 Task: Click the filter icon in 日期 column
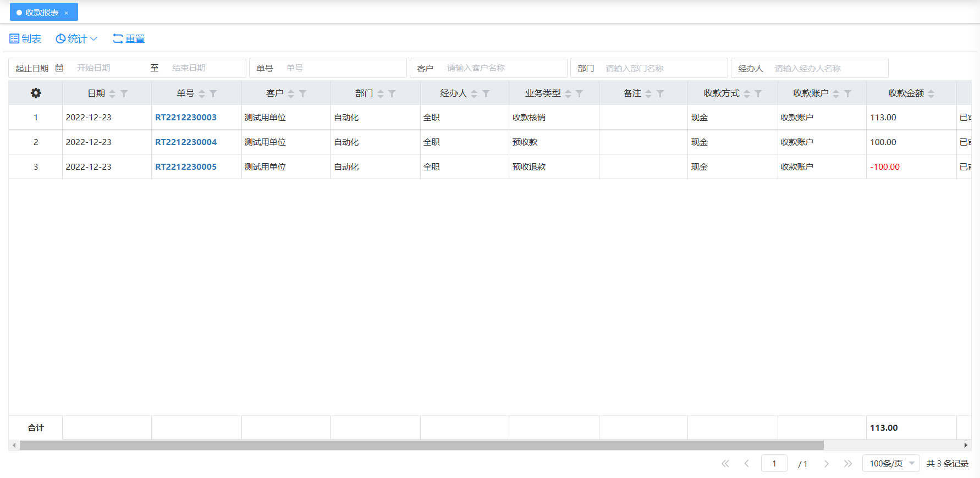(124, 94)
